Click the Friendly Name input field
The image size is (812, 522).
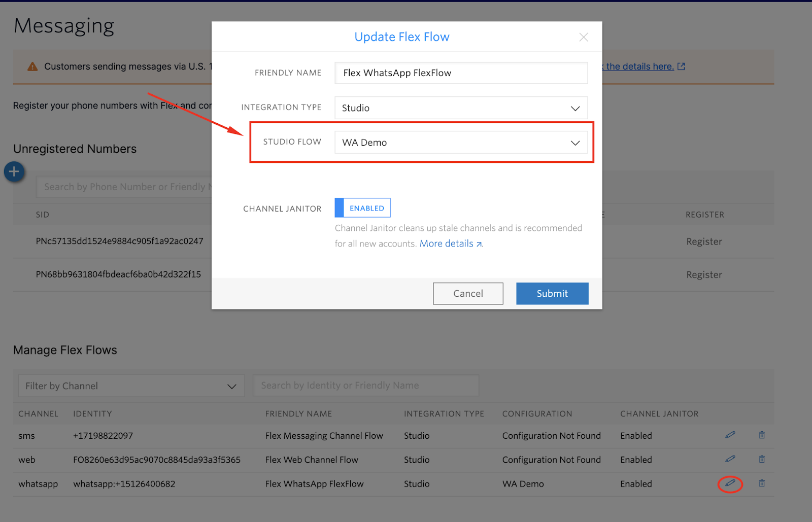pos(461,73)
